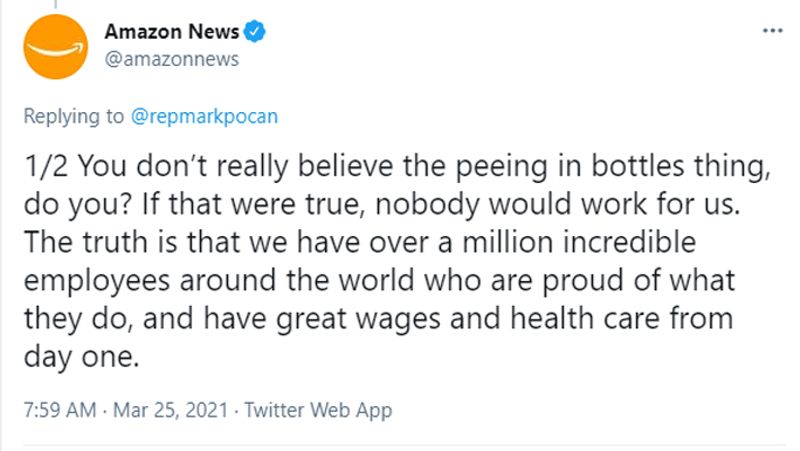The width and height of the screenshot is (800, 451).
Task: Click the 7:59 AM timestamp
Action: pyautogui.click(x=60, y=410)
